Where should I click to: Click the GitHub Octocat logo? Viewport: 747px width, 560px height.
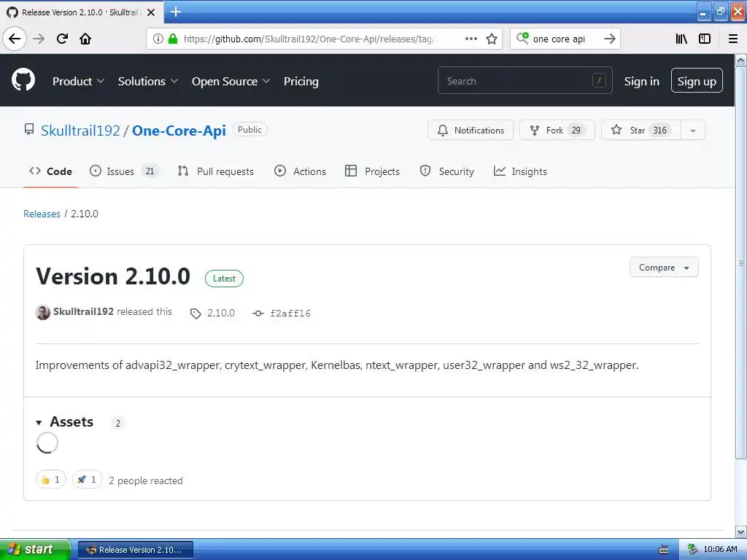(x=23, y=80)
